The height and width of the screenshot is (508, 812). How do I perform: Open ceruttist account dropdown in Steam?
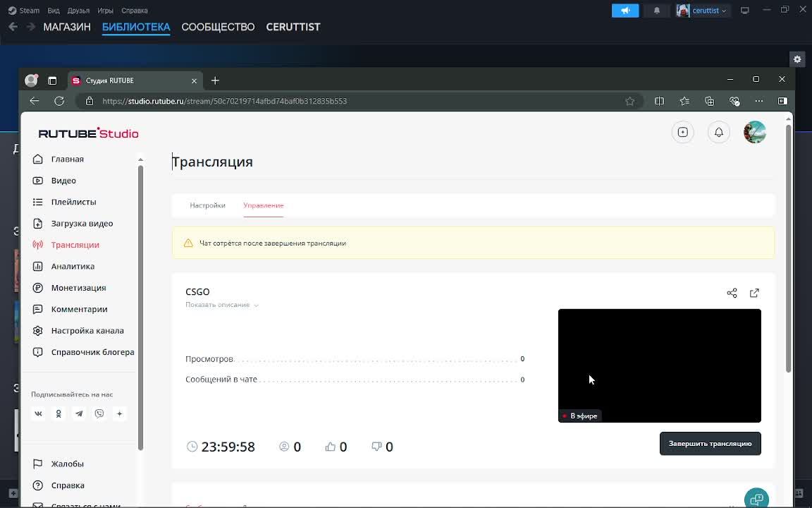703,11
